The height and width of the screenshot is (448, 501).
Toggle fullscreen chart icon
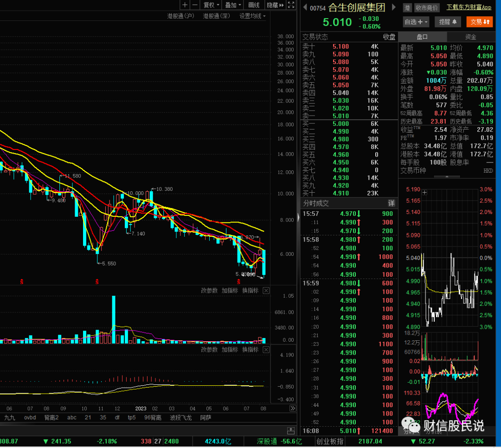291,5
